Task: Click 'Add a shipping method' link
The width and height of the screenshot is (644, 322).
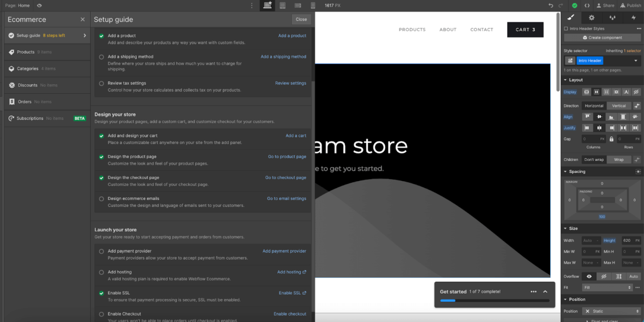Action: (x=283, y=57)
